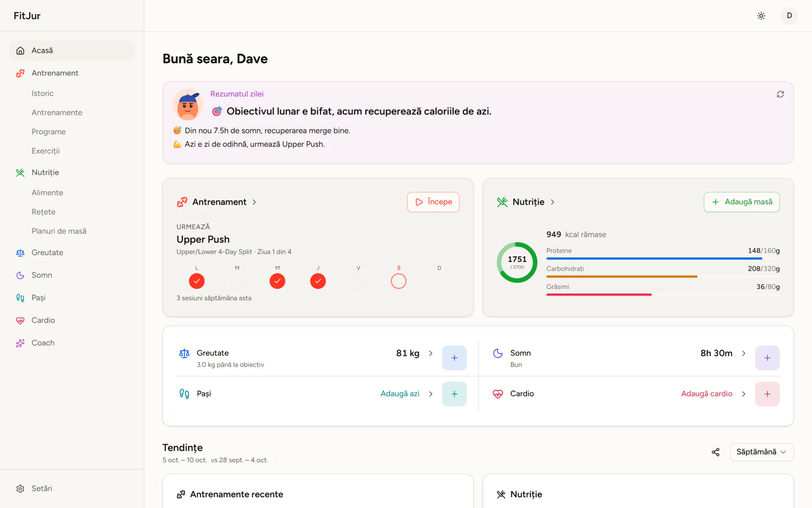Open the user avatar D menu
This screenshot has width=812, height=508.
coord(789,16)
